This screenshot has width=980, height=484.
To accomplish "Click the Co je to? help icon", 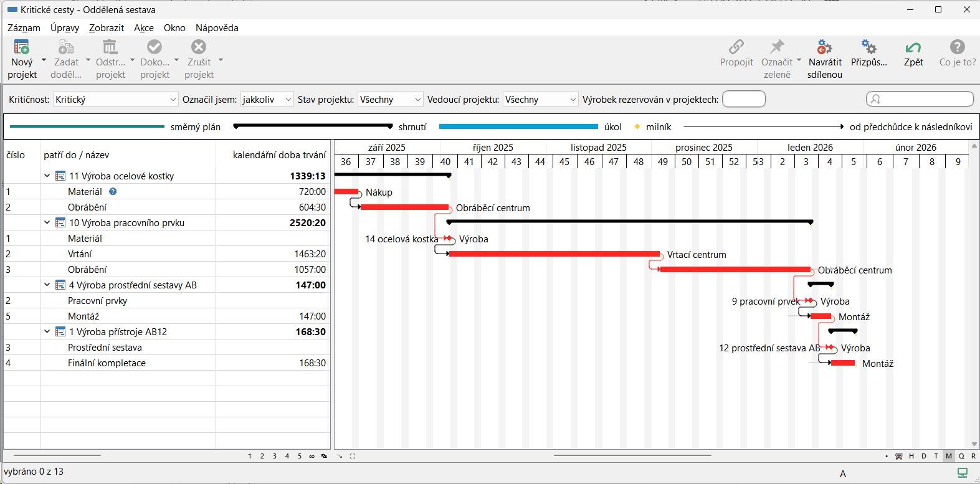I will 957,47.
